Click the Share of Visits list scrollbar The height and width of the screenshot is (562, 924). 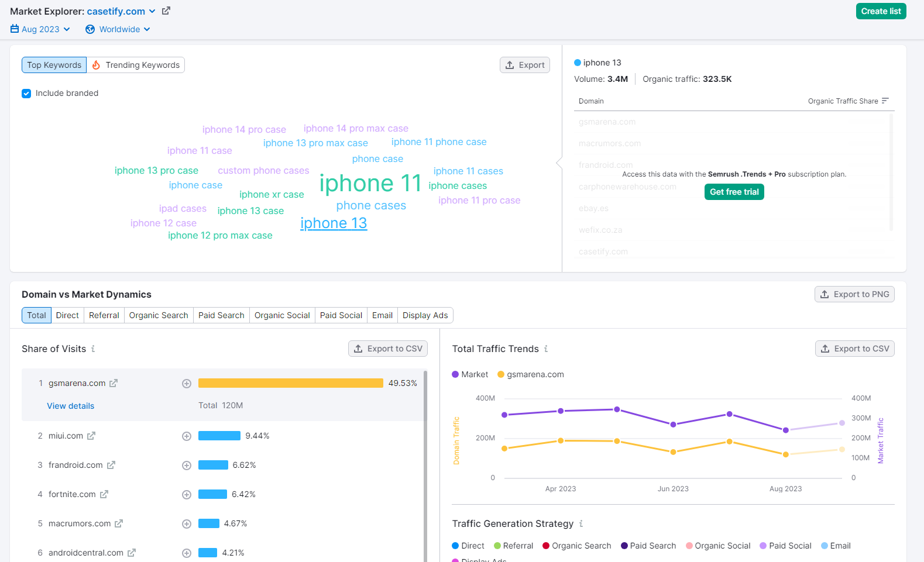tap(425, 466)
